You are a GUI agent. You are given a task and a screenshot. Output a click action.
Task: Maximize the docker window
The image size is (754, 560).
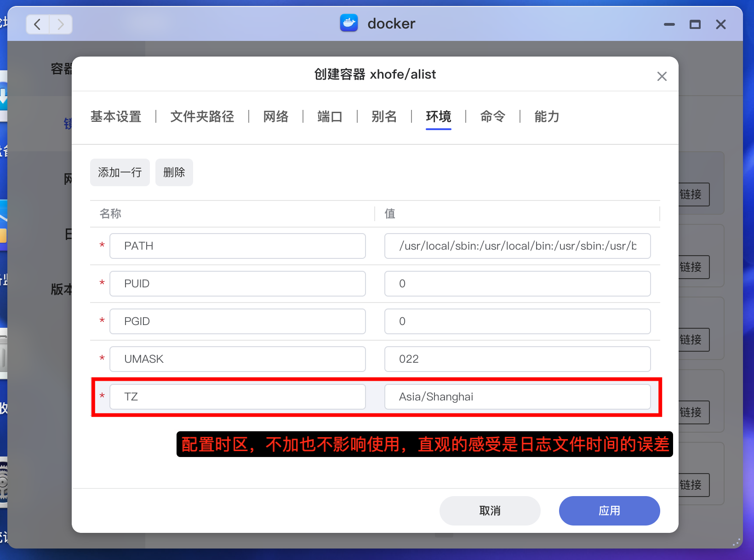tap(695, 24)
